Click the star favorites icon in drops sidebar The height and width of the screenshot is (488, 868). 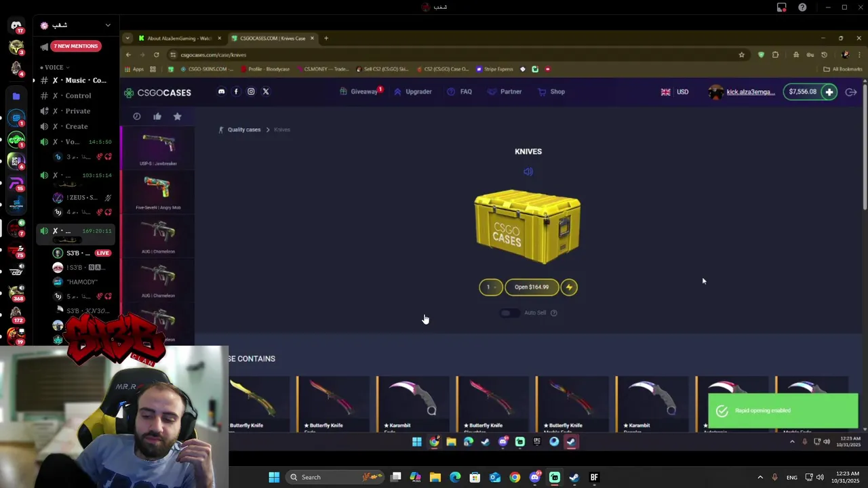click(x=178, y=117)
